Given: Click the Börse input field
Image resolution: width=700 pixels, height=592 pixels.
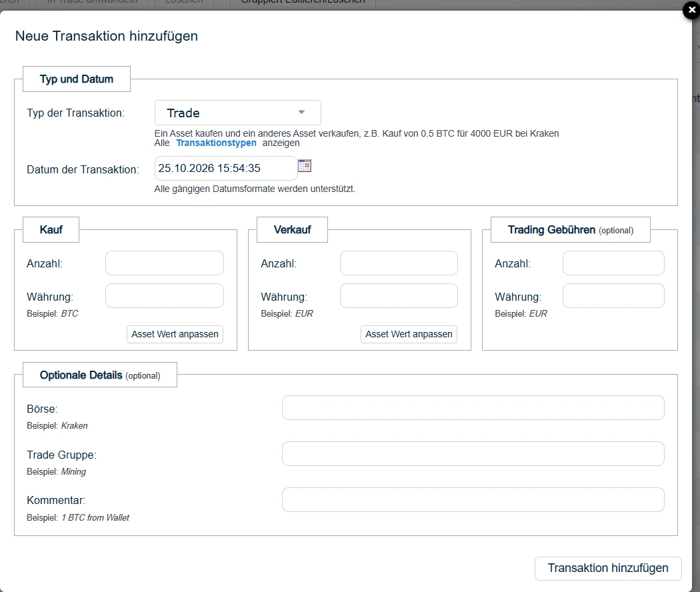Looking at the screenshot, I should pos(473,407).
